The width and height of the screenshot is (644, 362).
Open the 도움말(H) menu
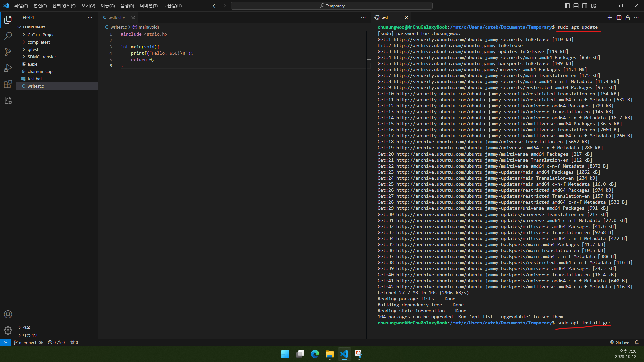(172, 6)
